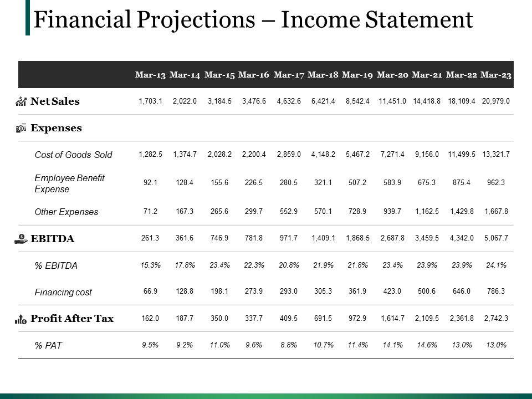This screenshot has height=399, width=532.
Task: Select the EBITDA value 5,067.7
Action: pyautogui.click(x=495, y=239)
